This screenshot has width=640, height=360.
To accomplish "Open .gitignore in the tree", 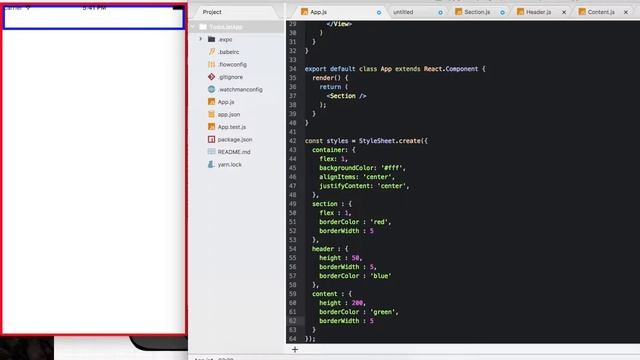I will pos(230,77).
